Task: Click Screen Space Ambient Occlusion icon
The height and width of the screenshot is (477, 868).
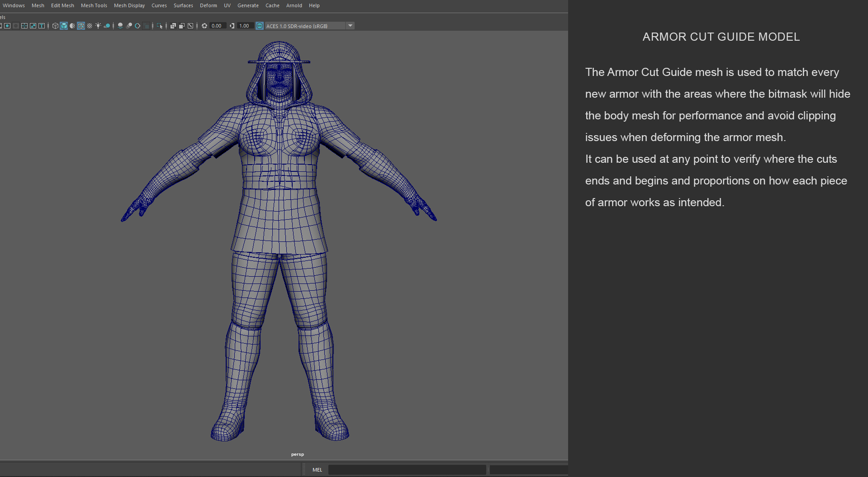Action: click(x=120, y=26)
